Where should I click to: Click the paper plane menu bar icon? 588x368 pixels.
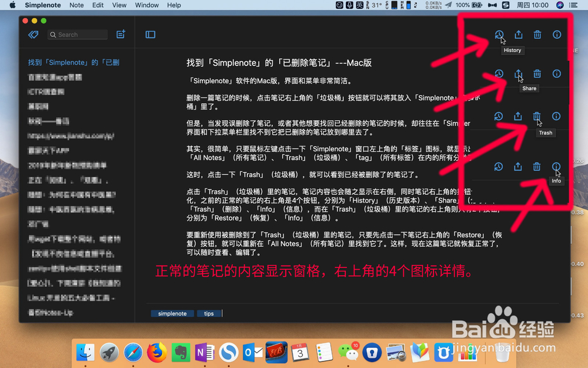(x=449, y=5)
